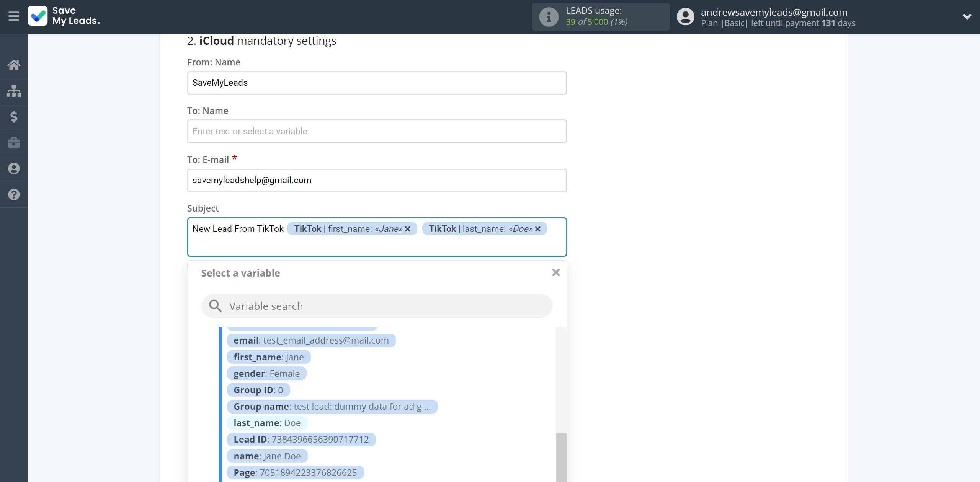Open Billing dollar icon in sidebar
Screen dimensions: 980x482
pos(14,117)
